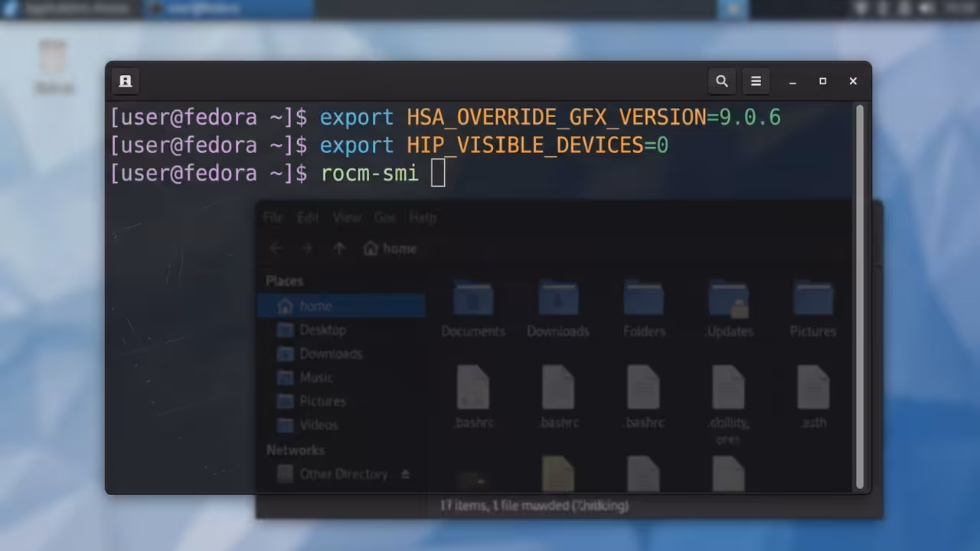Open File menu in file manager
Screen dimensions: 980x551
(273, 217)
